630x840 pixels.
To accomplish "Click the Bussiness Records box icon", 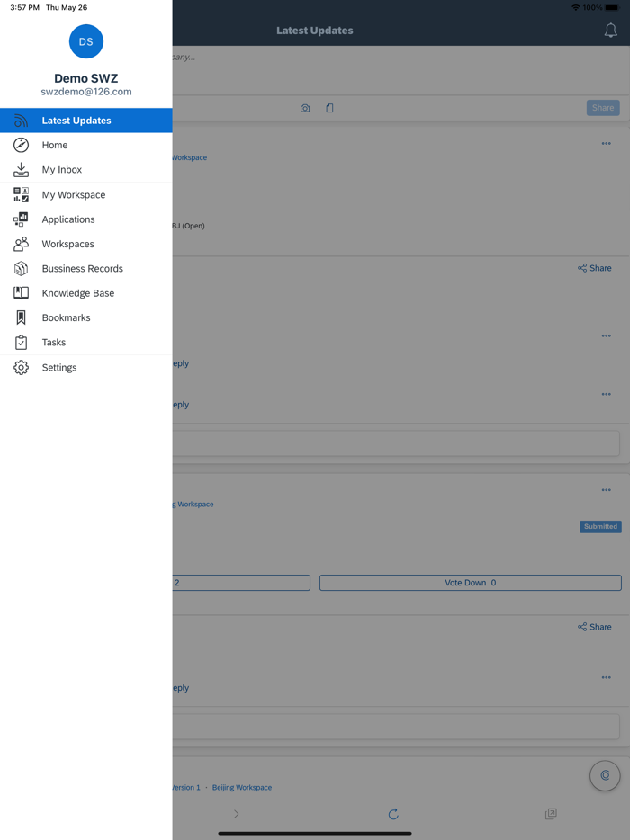I will coord(21,268).
